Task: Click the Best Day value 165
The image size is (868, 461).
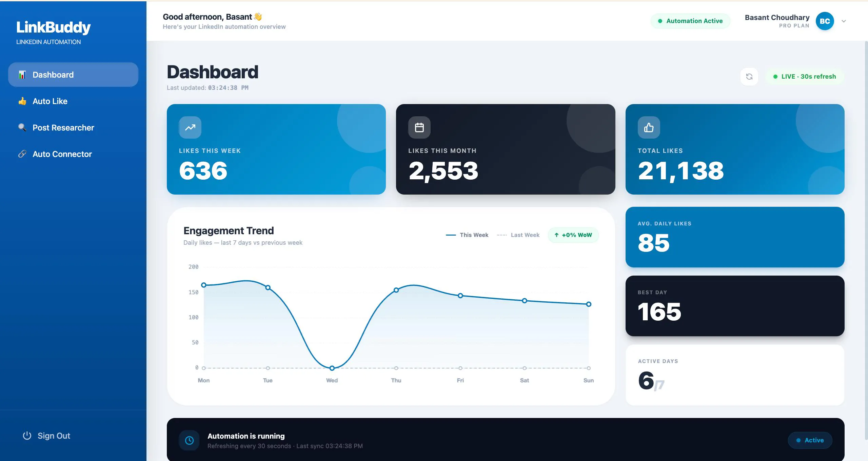Action: [x=659, y=312]
